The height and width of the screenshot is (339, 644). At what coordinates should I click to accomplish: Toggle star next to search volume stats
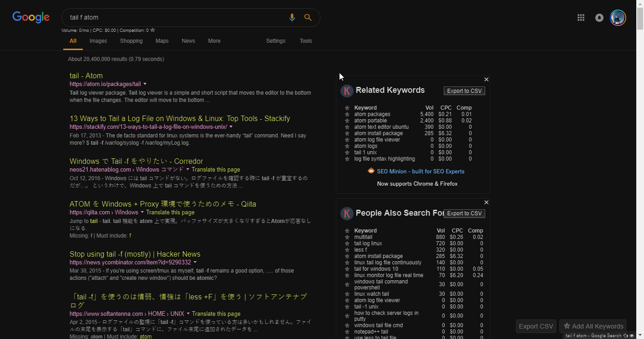tap(153, 30)
